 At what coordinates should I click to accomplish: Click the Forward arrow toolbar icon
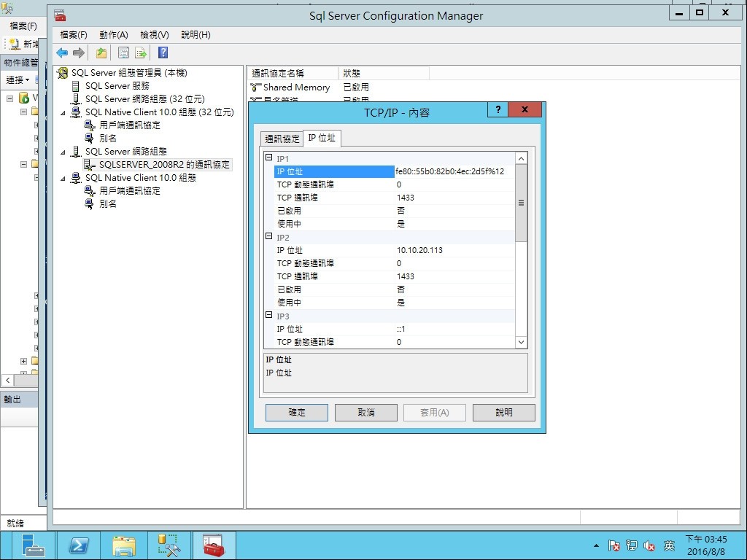pyautogui.click(x=79, y=52)
